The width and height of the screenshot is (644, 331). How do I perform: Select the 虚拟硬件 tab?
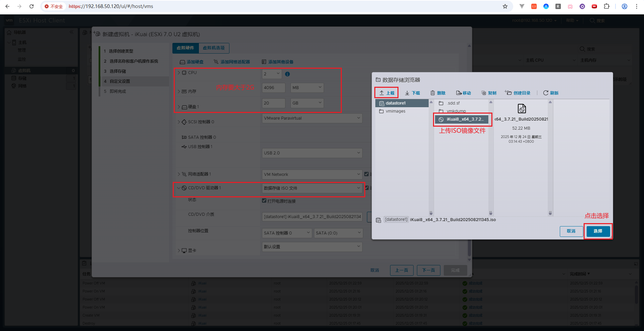pyautogui.click(x=185, y=48)
